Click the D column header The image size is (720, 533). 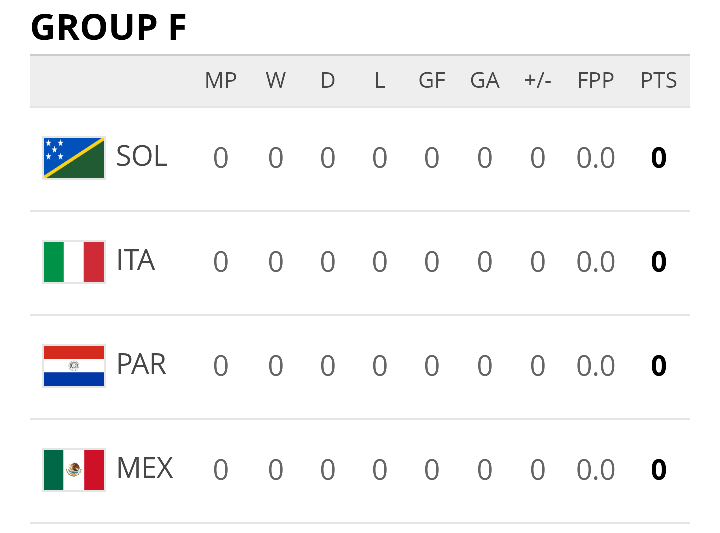tap(327, 81)
